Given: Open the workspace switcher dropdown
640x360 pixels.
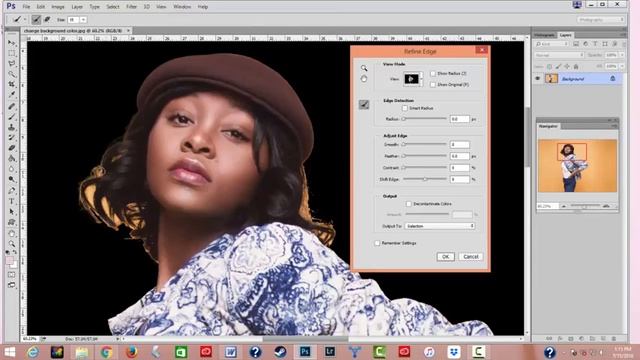Looking at the screenshot, I should (600, 20).
